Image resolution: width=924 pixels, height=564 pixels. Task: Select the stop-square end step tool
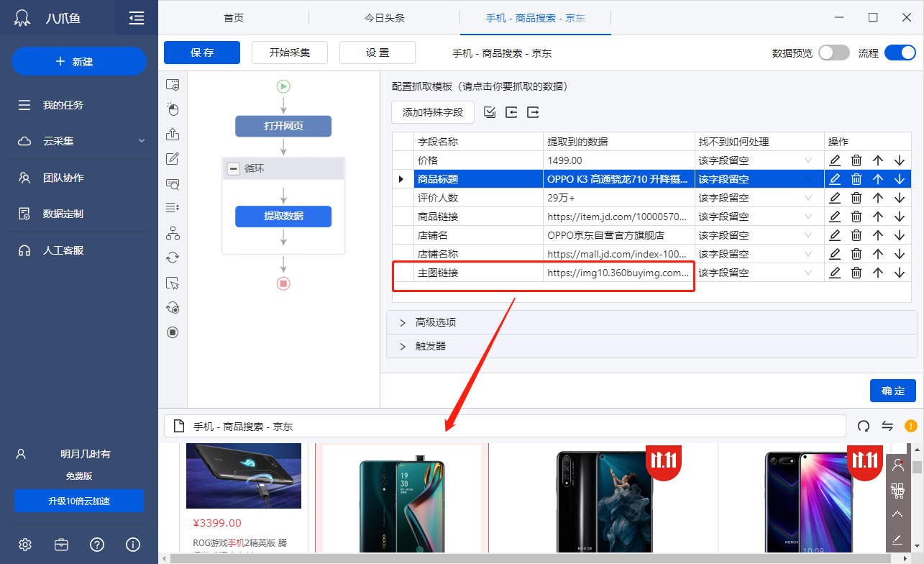pos(173,332)
